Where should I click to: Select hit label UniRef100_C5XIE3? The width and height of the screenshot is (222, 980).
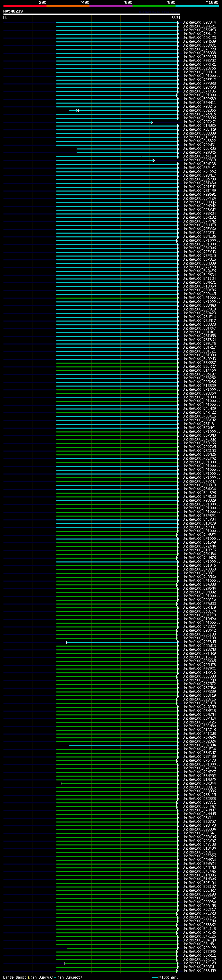(199, 156)
